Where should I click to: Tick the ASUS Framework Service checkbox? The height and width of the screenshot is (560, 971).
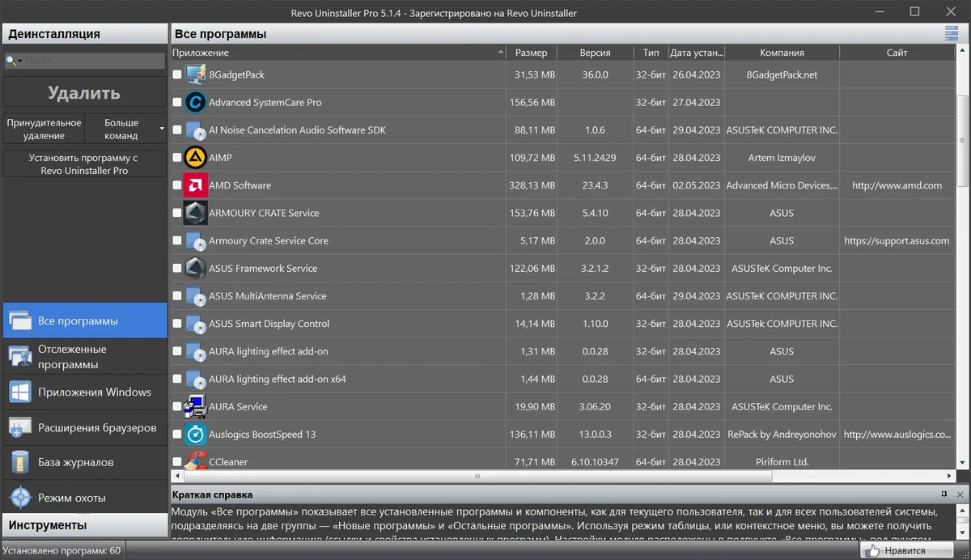click(x=177, y=269)
